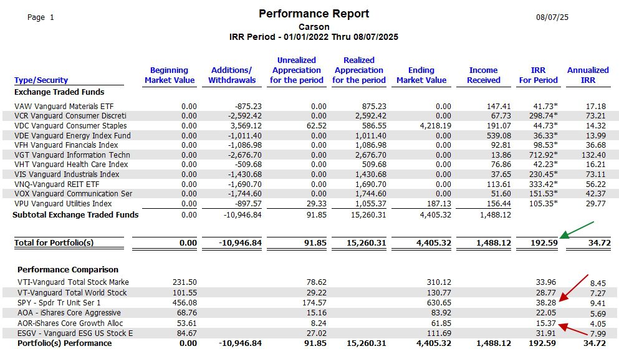
Task: Select VCR Vanguard Consumer Discreti row name
Action: click(70, 116)
